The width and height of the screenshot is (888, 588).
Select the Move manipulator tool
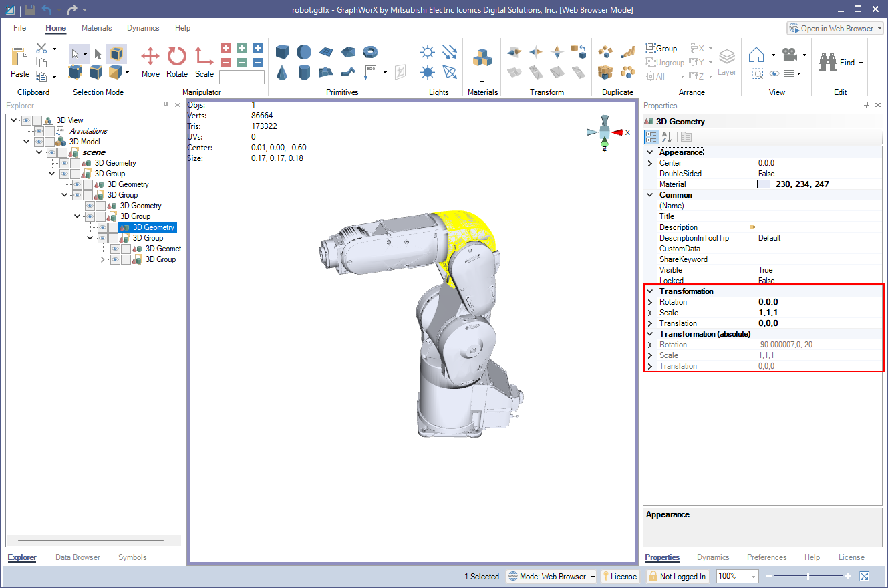(x=150, y=61)
